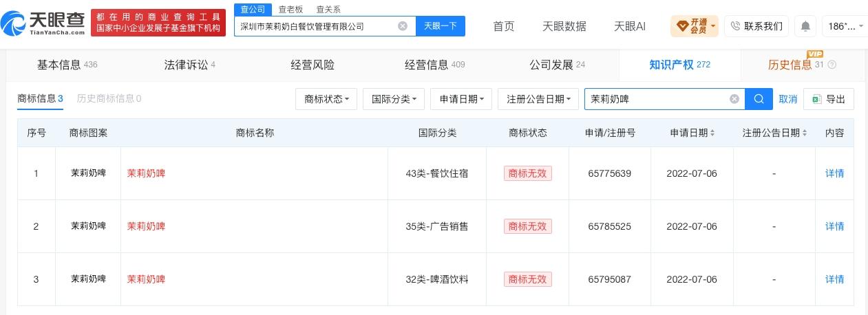
Task: Click the 联系我们 phone icon button
Action: click(x=756, y=26)
